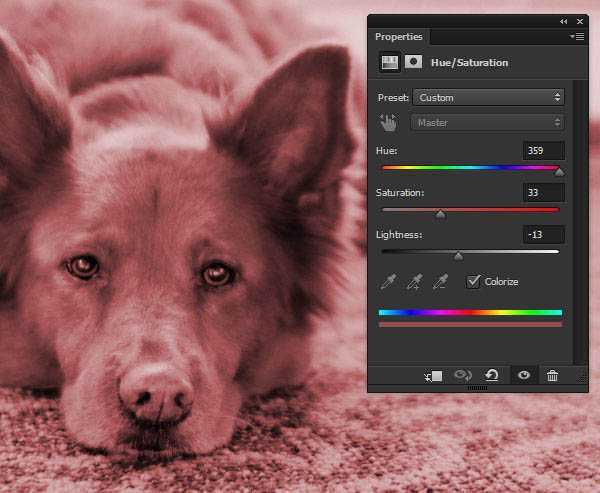Reset adjustment to defaults

coord(492,376)
